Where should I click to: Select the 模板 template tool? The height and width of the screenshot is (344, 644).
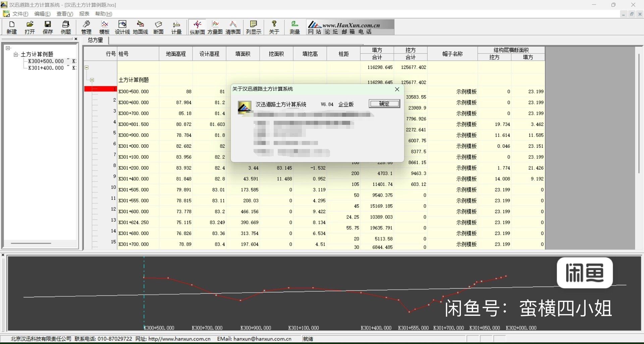[104, 27]
